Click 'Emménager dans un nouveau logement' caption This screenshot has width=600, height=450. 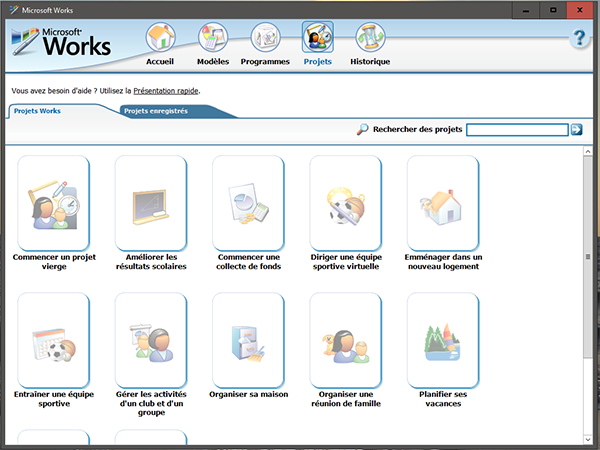[x=443, y=262]
